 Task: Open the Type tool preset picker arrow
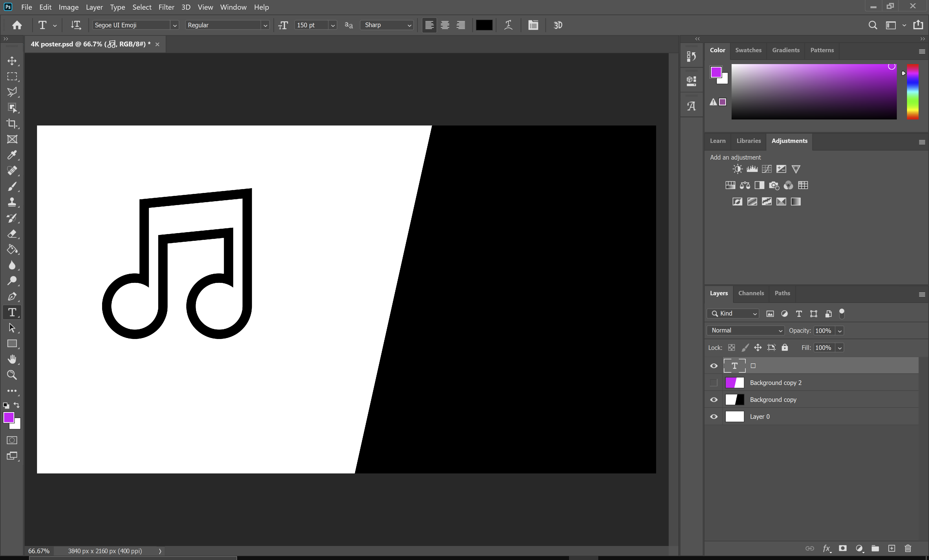(x=55, y=25)
